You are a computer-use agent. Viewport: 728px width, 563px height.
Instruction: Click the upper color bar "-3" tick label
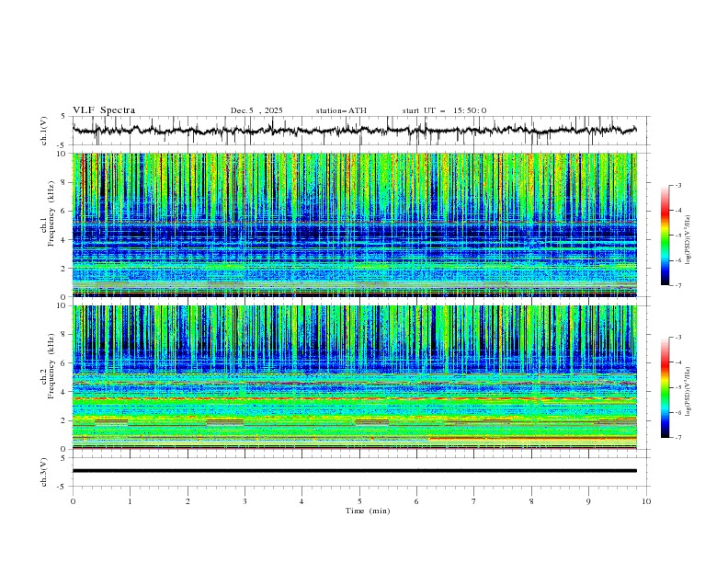tap(678, 185)
